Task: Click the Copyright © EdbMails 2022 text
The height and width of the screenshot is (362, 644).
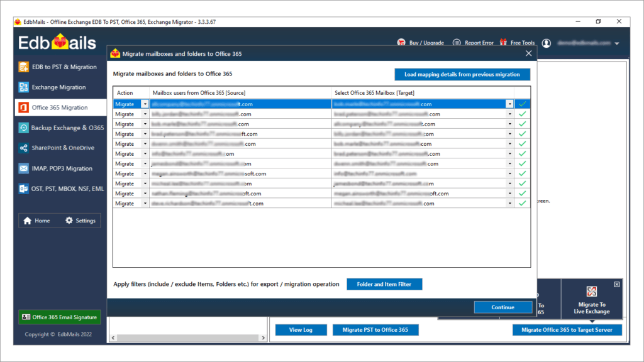Action: pyautogui.click(x=58, y=334)
